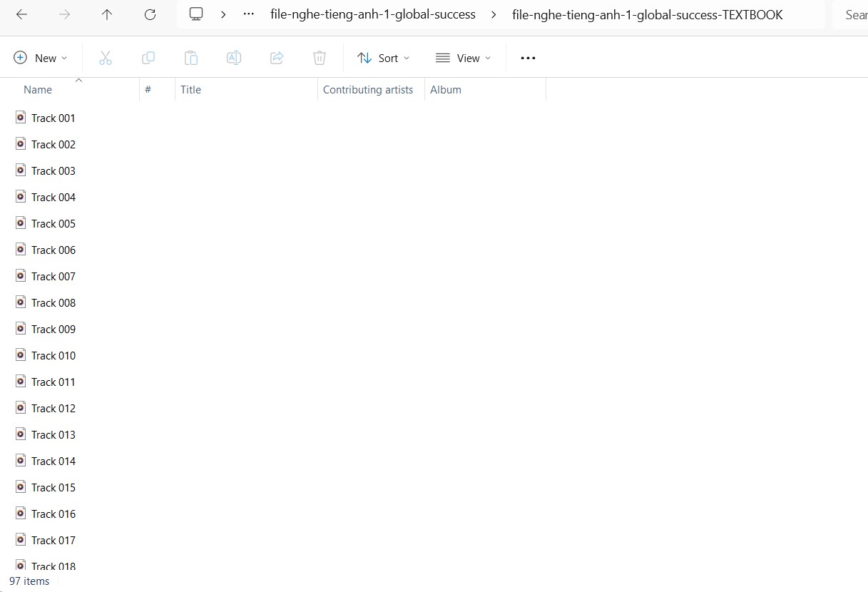This screenshot has height=592, width=868.
Task: Sort files by the Name column header
Action: coord(38,89)
